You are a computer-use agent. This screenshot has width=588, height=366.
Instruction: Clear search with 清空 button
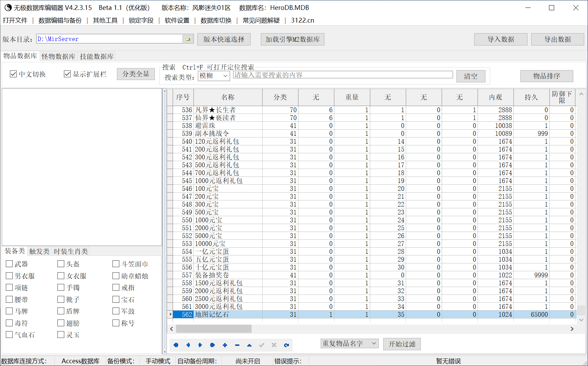pyautogui.click(x=471, y=76)
